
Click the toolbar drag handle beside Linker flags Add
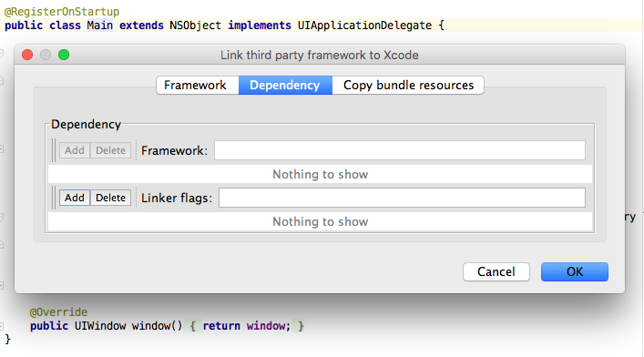coord(54,198)
